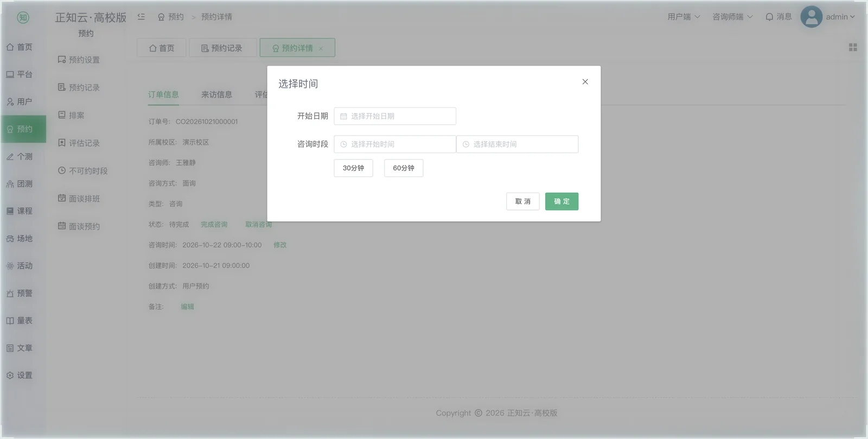Screen dimensions: 868x439
Task: Click the 选择开始时间 time field
Action: pyautogui.click(x=395, y=144)
